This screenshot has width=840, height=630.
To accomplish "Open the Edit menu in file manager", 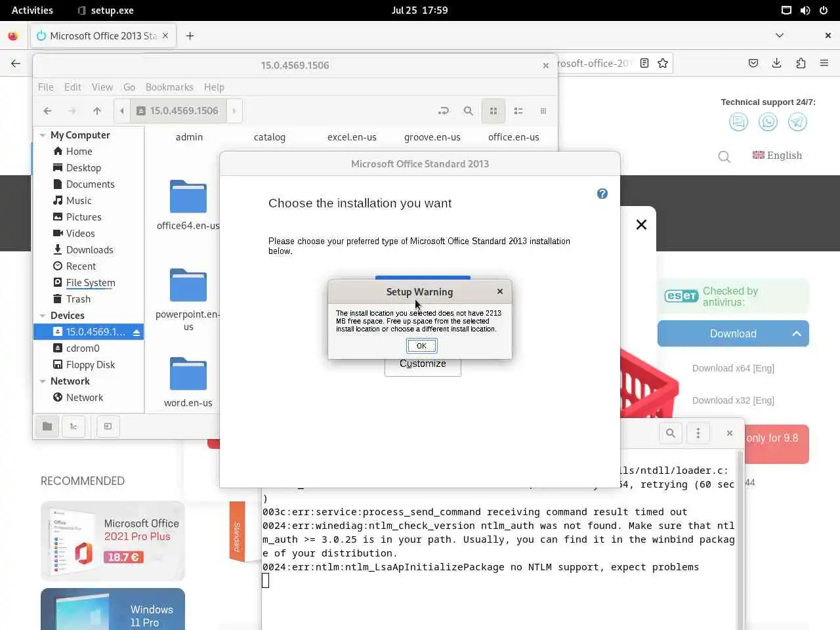I will coord(73,87).
